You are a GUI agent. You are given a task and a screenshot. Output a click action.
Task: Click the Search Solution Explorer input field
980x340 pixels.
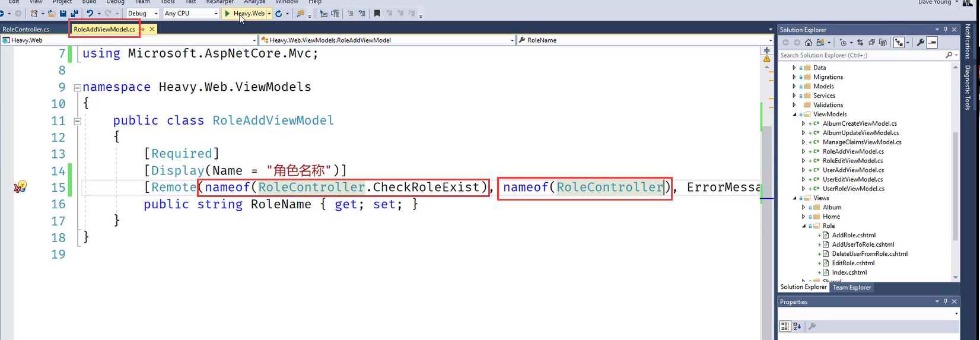click(x=860, y=55)
